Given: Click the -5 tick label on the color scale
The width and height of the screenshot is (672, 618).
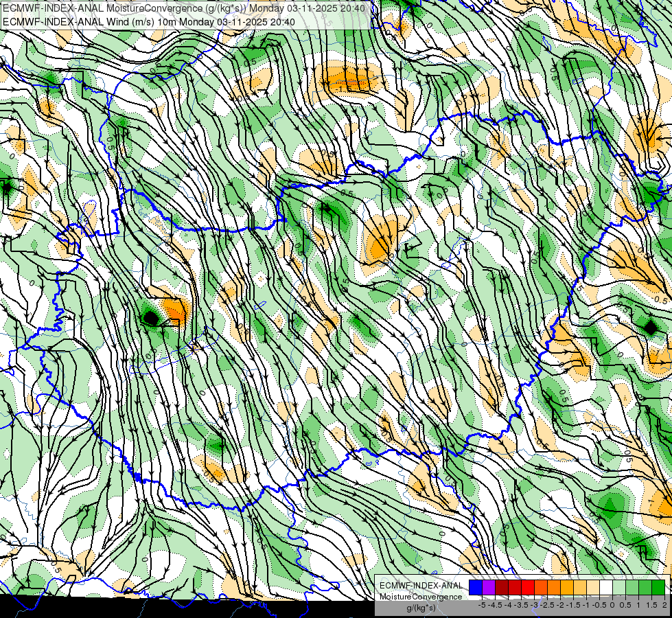Looking at the screenshot, I should point(482,605).
